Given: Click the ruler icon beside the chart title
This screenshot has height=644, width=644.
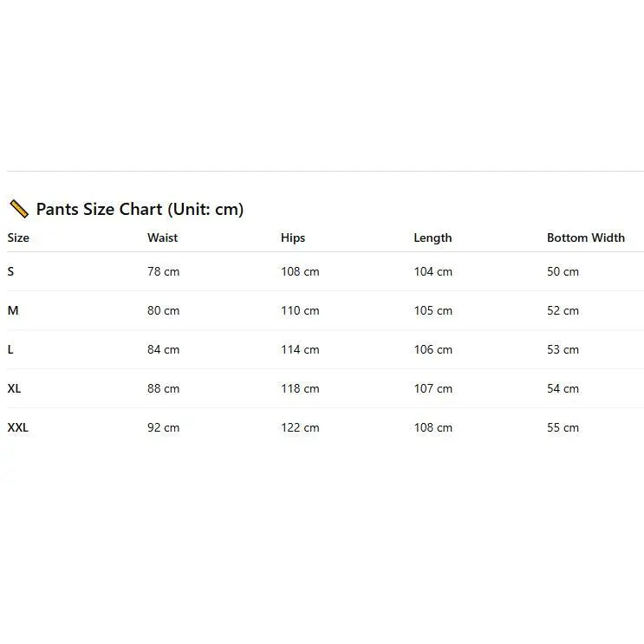Looking at the screenshot, I should tap(18, 209).
